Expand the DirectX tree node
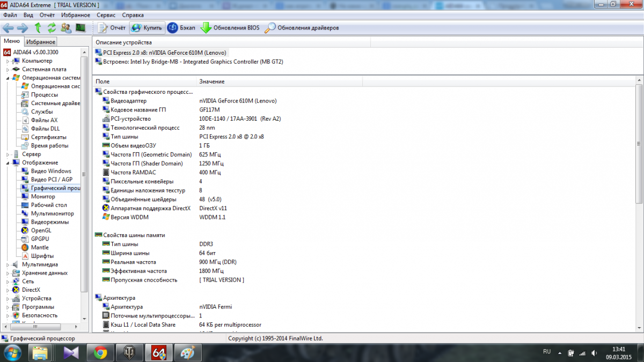This screenshot has height=362, width=644. tap(8, 290)
